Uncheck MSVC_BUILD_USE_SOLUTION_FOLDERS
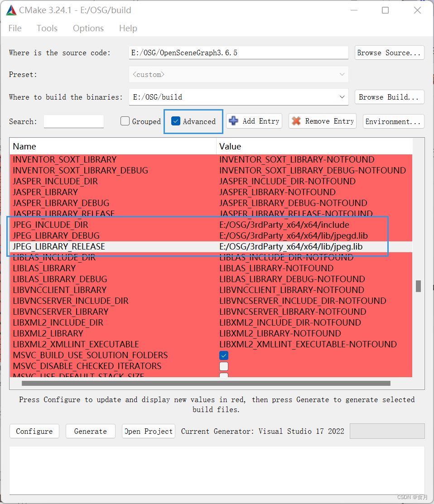Screen dimensions: 434x504 pyautogui.click(x=223, y=355)
